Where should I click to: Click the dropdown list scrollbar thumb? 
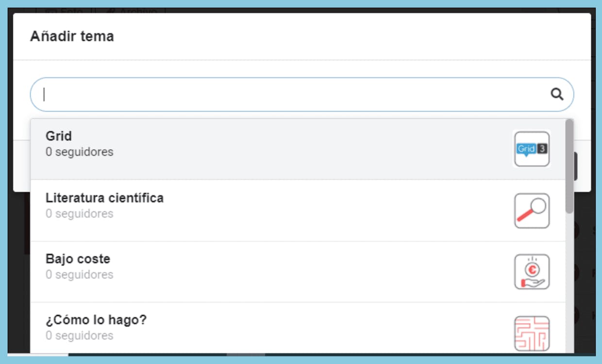(x=569, y=166)
